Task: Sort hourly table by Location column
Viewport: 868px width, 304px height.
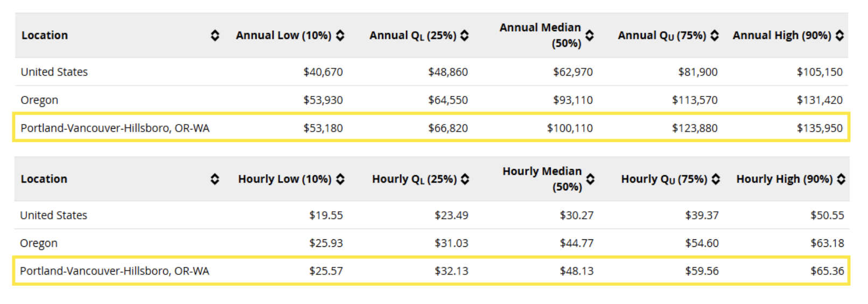Action: click(215, 179)
